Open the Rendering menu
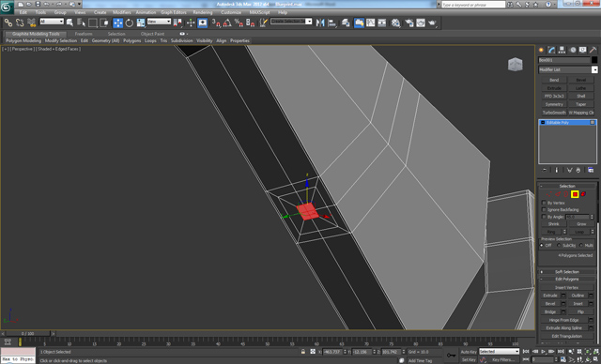This screenshot has height=364, width=601. [x=203, y=12]
